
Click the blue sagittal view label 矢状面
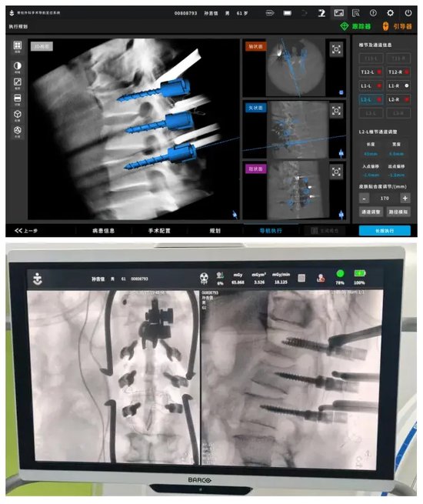pyautogui.click(x=255, y=108)
